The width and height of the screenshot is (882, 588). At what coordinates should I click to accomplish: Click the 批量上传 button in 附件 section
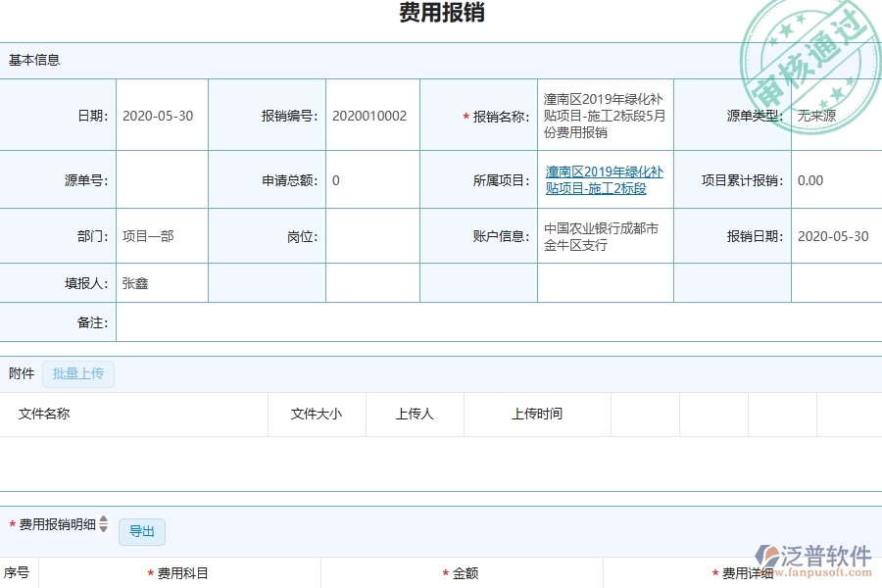(x=78, y=374)
